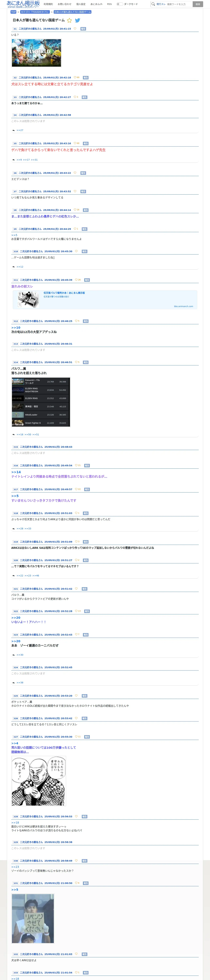The height and width of the screenshot is (980, 210).
Task: Report post 26 with 報告
Action: [x=85, y=718]
